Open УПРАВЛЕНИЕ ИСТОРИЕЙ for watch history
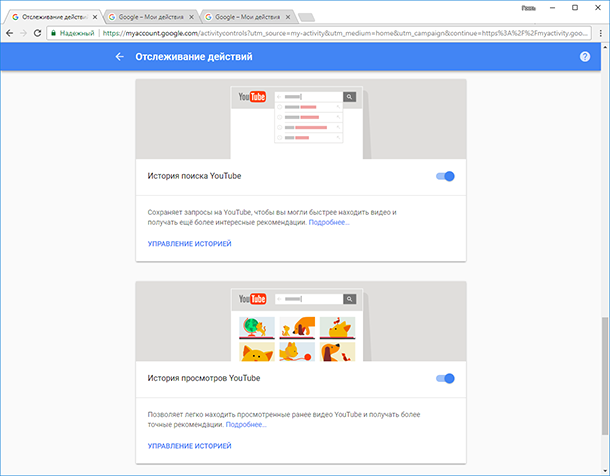The image size is (610, 476). pos(189,446)
